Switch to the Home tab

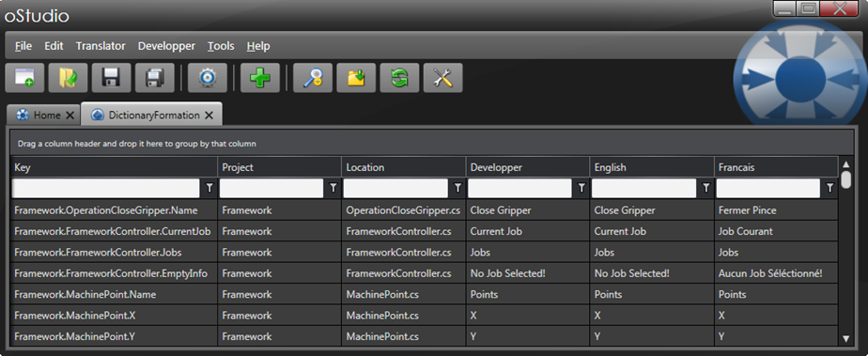point(43,116)
